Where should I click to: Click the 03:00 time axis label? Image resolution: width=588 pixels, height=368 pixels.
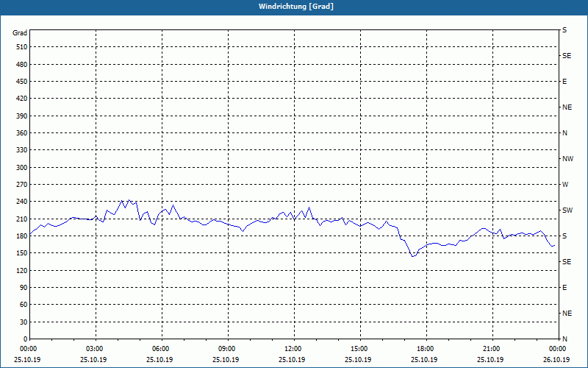[95, 349]
